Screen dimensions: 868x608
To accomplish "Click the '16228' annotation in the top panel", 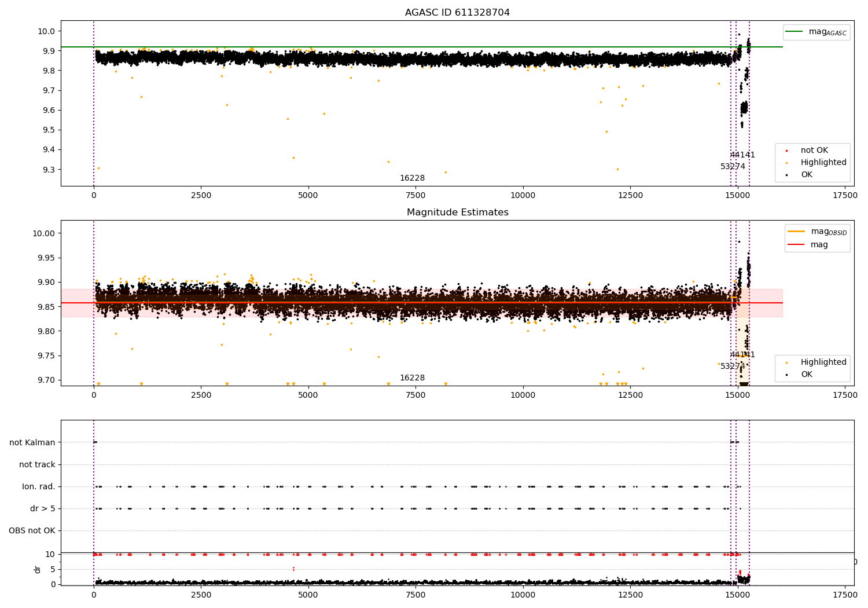I will click(412, 178).
